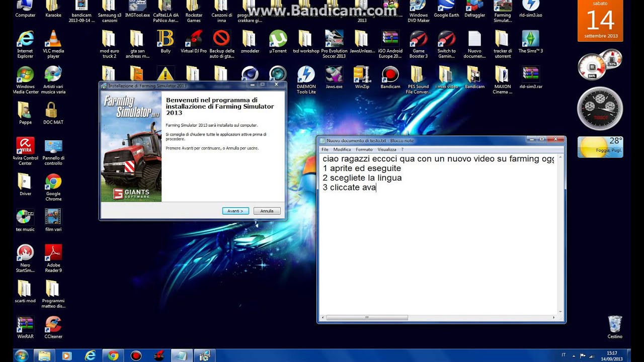
Task: Switch to Chrome on the taskbar
Action: [x=113, y=355]
